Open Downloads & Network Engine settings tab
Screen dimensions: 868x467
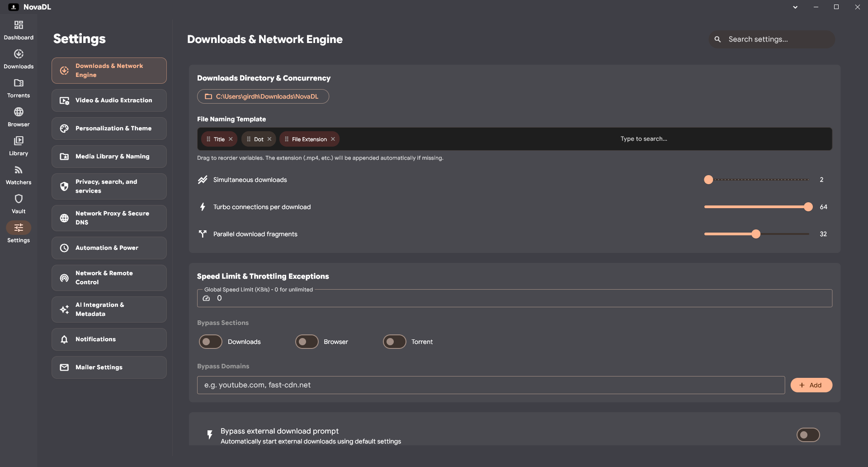[x=109, y=71]
